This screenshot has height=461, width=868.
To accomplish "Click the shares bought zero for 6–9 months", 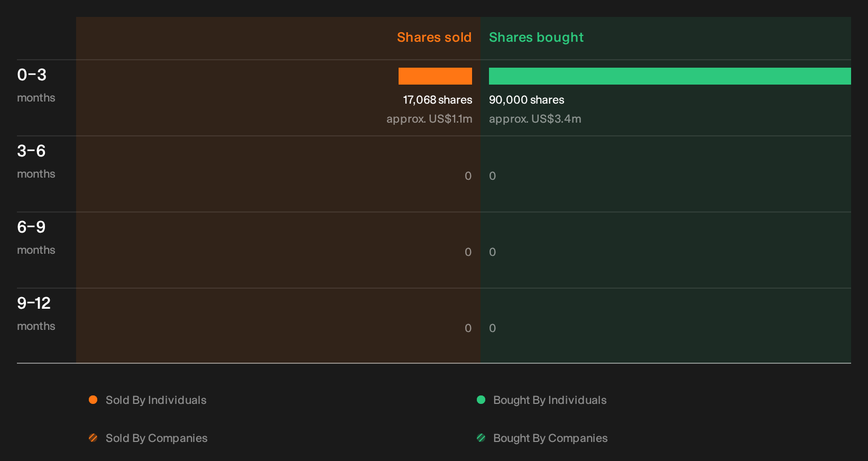I will click(493, 252).
